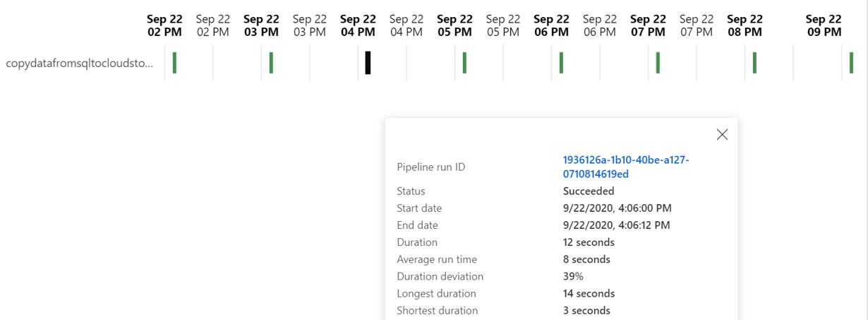Viewport: 868px width, 320px height.
Task: Select the black run bar at 4 PM
Action: (368, 63)
